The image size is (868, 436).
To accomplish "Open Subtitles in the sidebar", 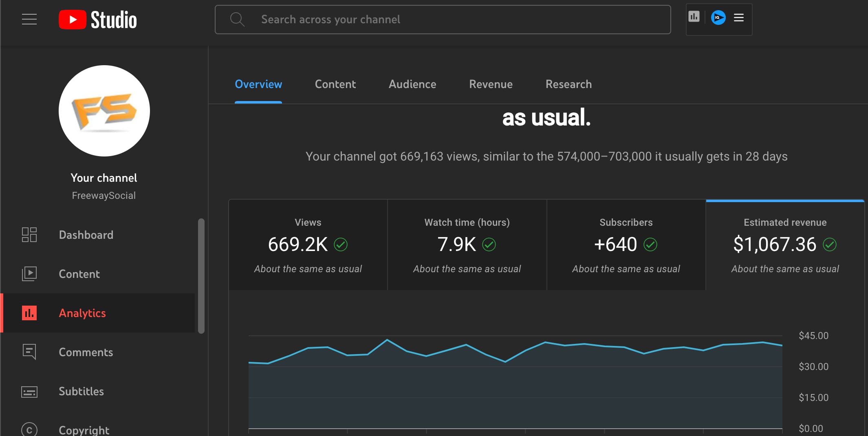I will pyautogui.click(x=98, y=391).
